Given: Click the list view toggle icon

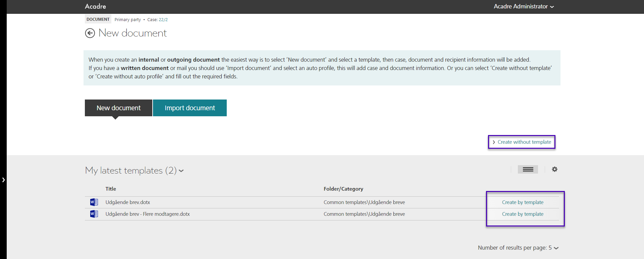Looking at the screenshot, I should click(x=528, y=169).
